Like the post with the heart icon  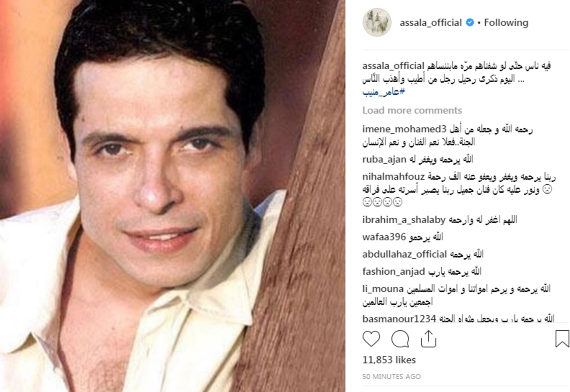pyautogui.click(x=371, y=339)
